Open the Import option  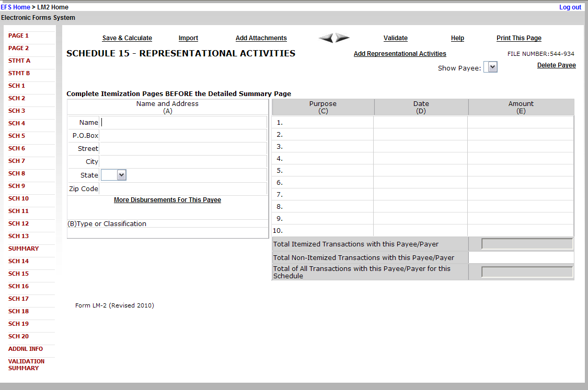point(188,38)
